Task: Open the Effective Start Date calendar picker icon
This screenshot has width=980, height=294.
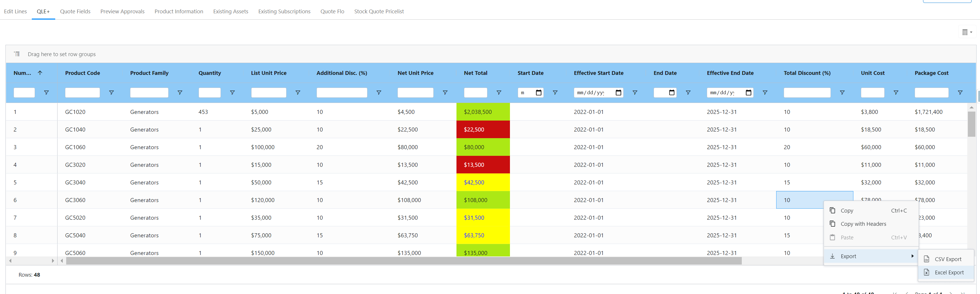Action: pyautogui.click(x=618, y=93)
